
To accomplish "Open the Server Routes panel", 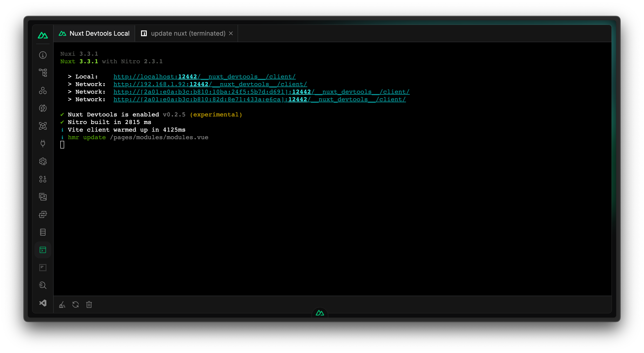I will tap(43, 214).
